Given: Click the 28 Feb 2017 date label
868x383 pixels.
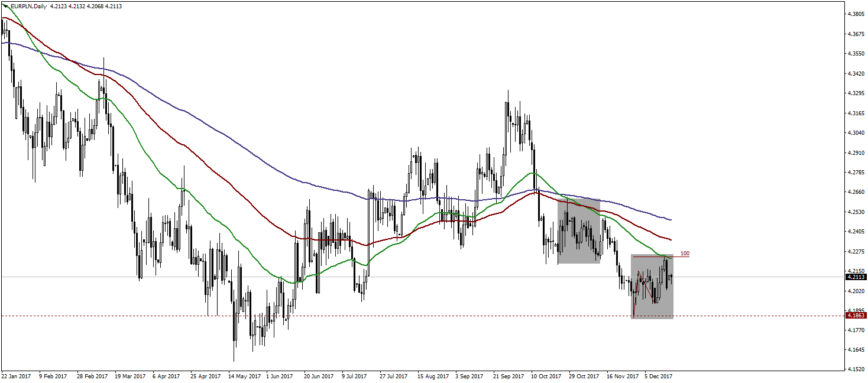Looking at the screenshot, I should click(93, 376).
